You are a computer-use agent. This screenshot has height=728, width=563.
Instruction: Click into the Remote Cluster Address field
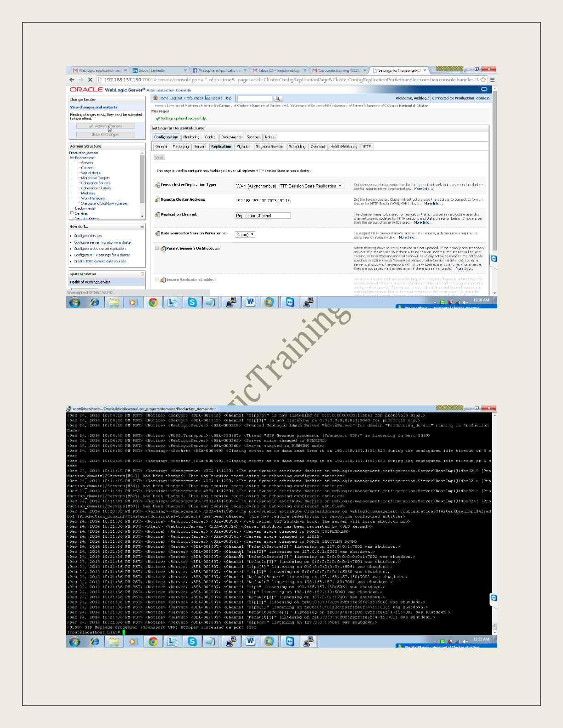[x=263, y=201]
